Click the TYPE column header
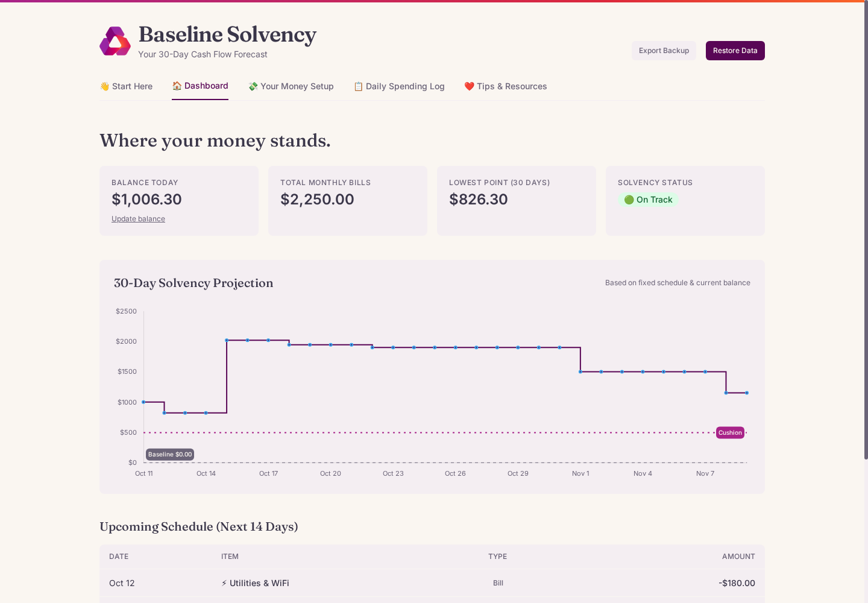 click(x=497, y=557)
